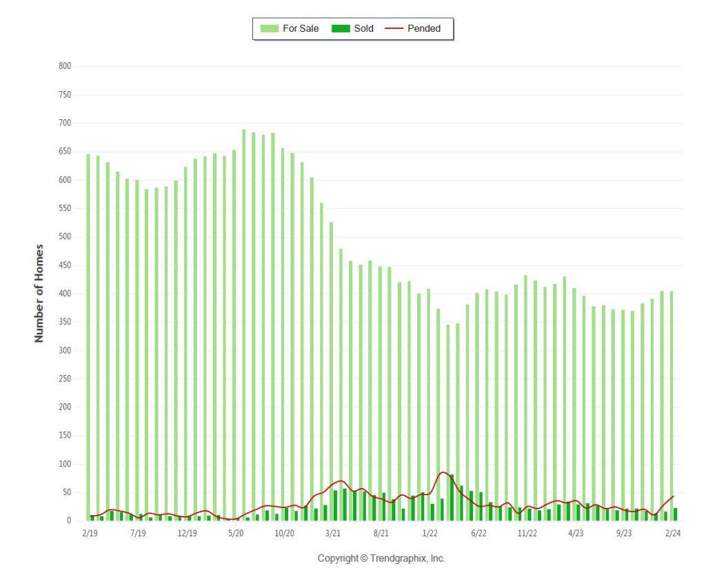
Task: Toggle the Sold legend entry
Action: pyautogui.click(x=352, y=28)
